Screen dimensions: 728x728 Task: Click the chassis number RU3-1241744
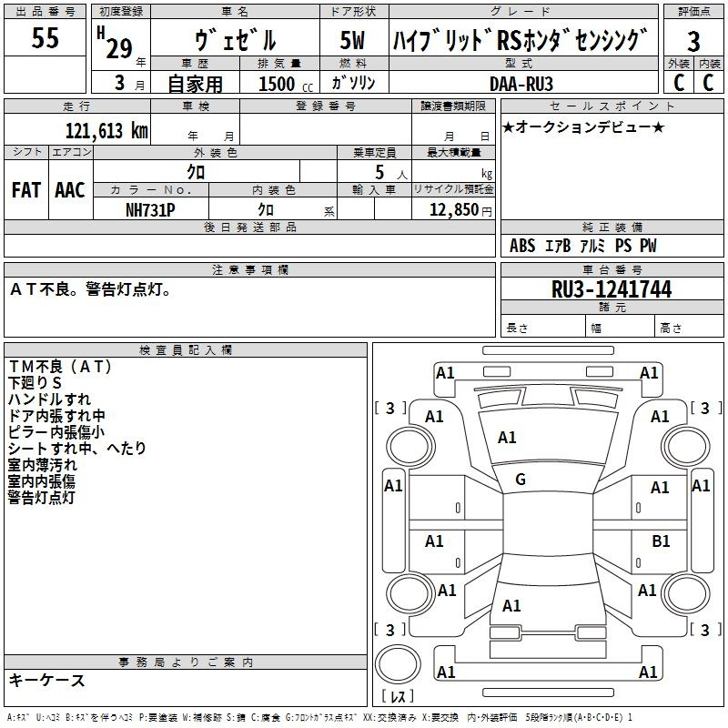click(x=612, y=289)
